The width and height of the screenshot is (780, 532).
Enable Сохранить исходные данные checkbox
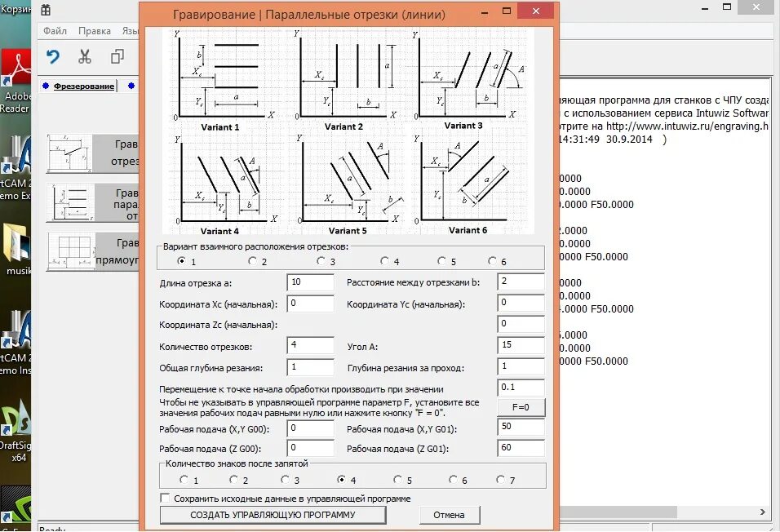click(x=165, y=498)
